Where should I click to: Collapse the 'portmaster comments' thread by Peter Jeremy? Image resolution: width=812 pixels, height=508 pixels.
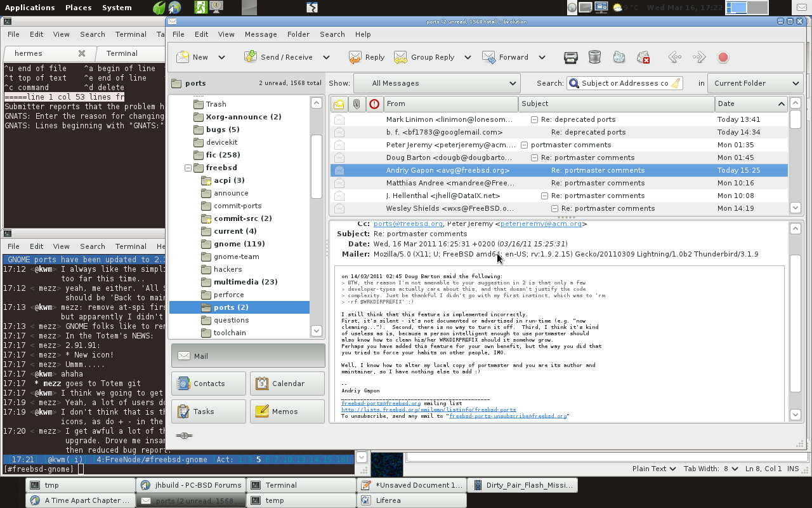click(524, 145)
